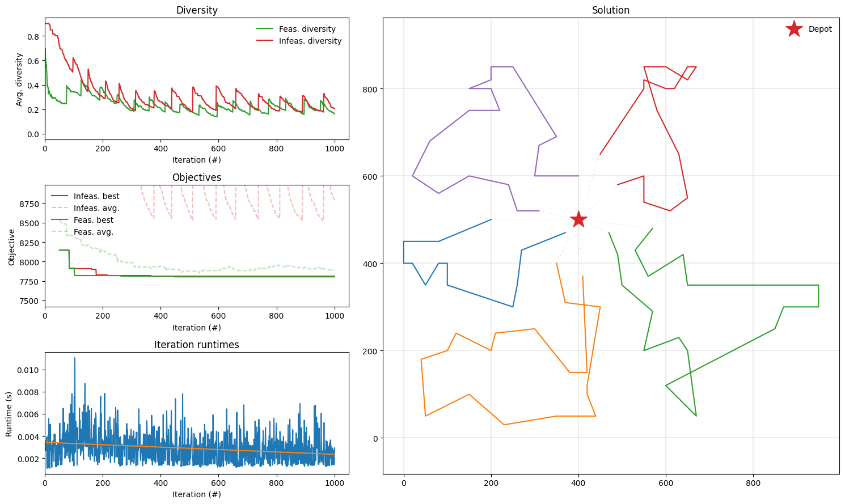
Task: Click the Runtime (s) y-axis label
Action: pos(9,414)
